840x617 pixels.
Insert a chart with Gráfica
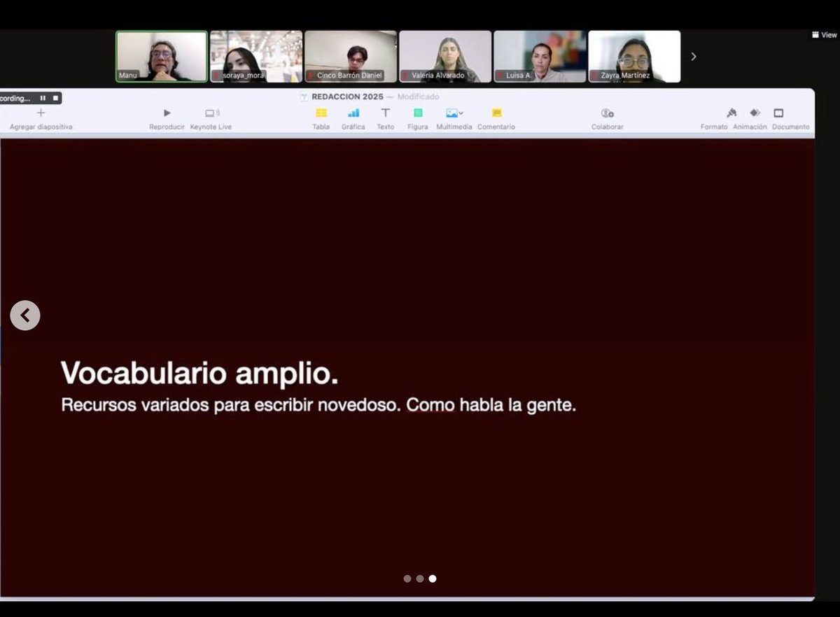353,113
